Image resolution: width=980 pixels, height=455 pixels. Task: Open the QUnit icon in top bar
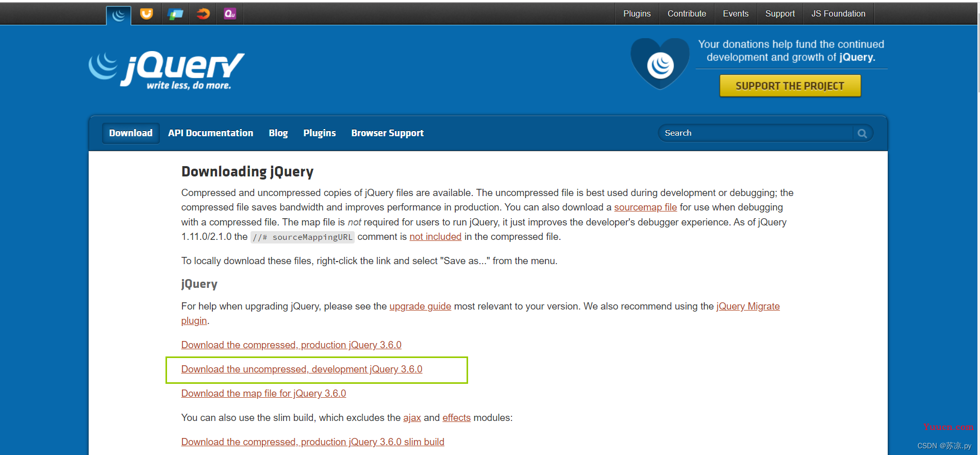point(230,14)
